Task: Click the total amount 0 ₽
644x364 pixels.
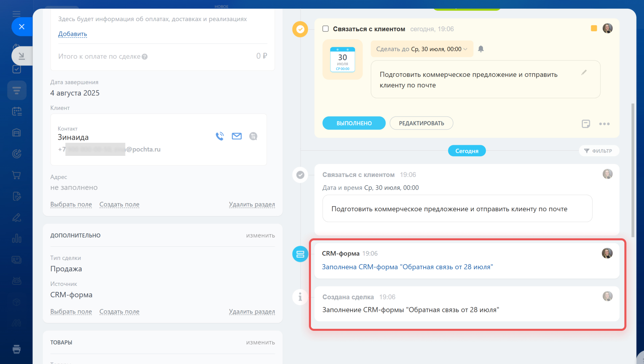Action: (x=262, y=56)
